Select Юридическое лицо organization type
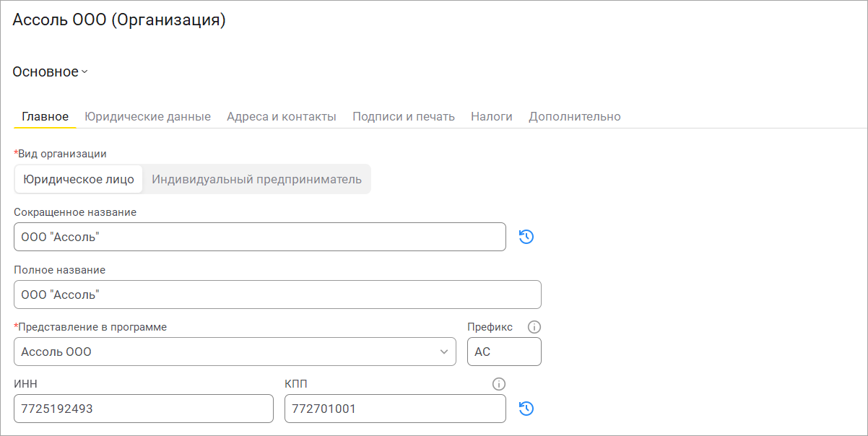This screenshot has width=868, height=436. pos(79,179)
